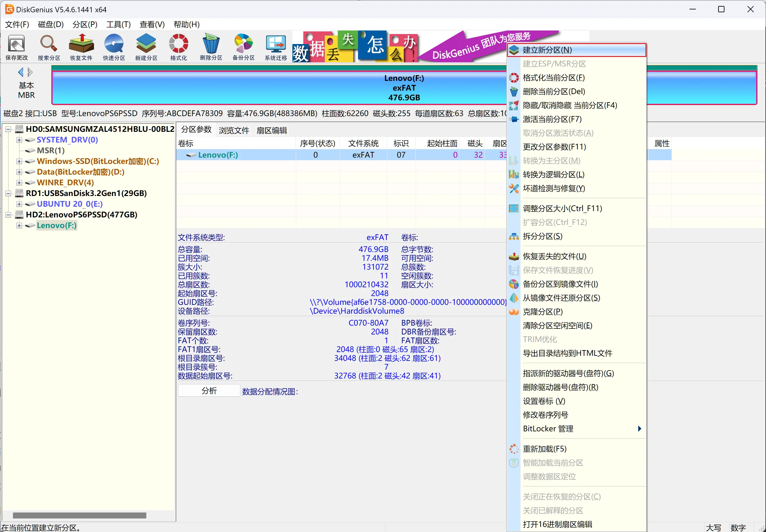Open the 分区(P) menu
The width and height of the screenshot is (766, 532).
click(x=85, y=24)
